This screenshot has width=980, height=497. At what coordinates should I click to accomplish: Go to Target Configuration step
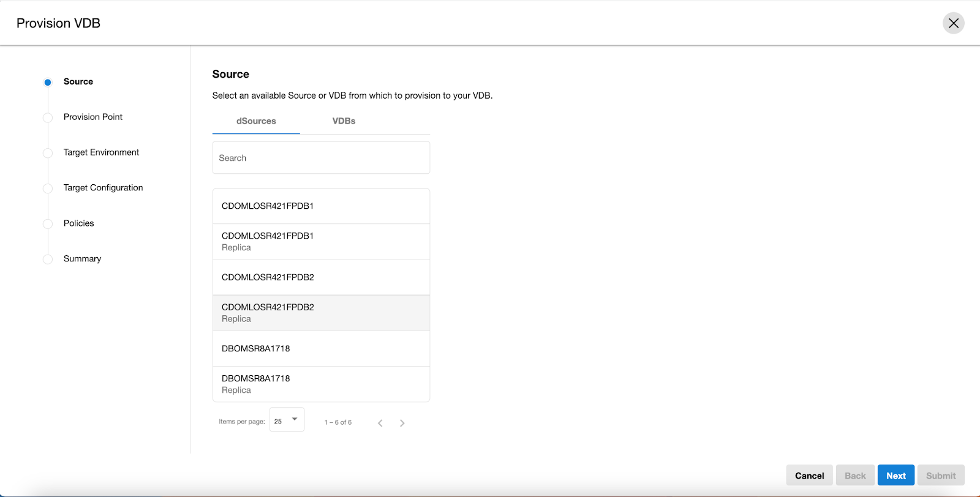[103, 188]
